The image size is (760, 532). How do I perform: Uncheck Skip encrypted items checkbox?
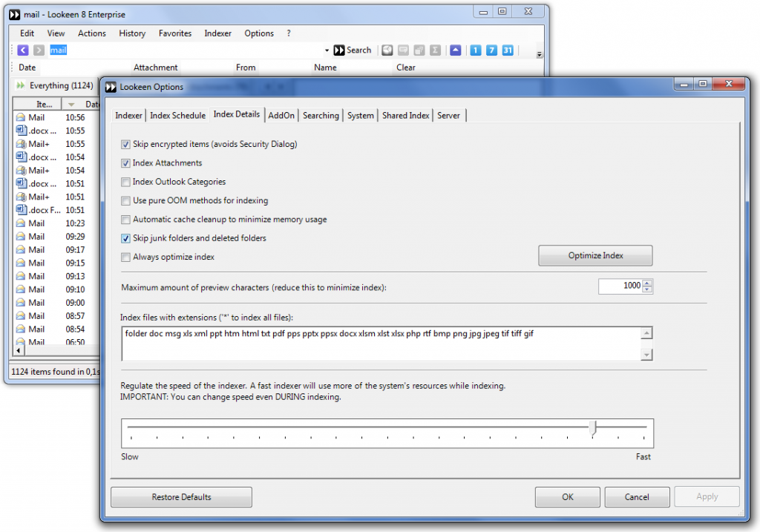click(125, 144)
